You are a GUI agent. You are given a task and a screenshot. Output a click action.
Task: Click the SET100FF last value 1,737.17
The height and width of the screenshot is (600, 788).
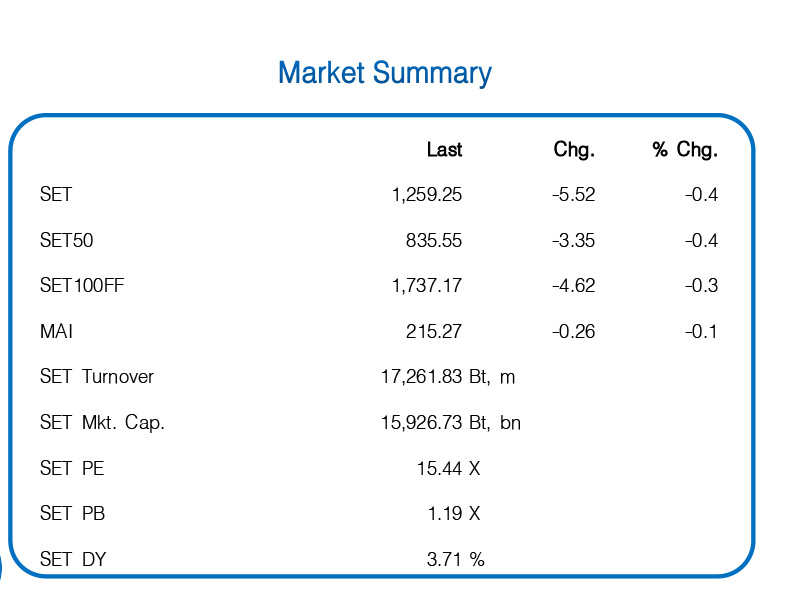[x=426, y=286]
